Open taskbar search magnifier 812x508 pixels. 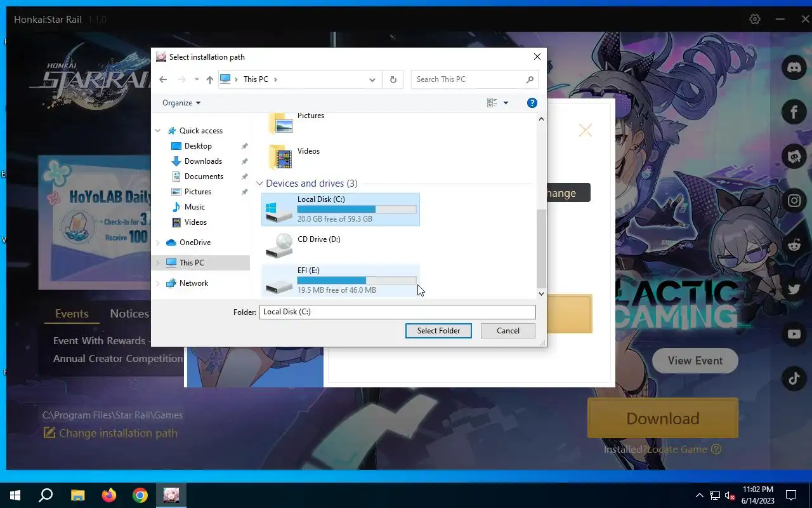click(46, 495)
